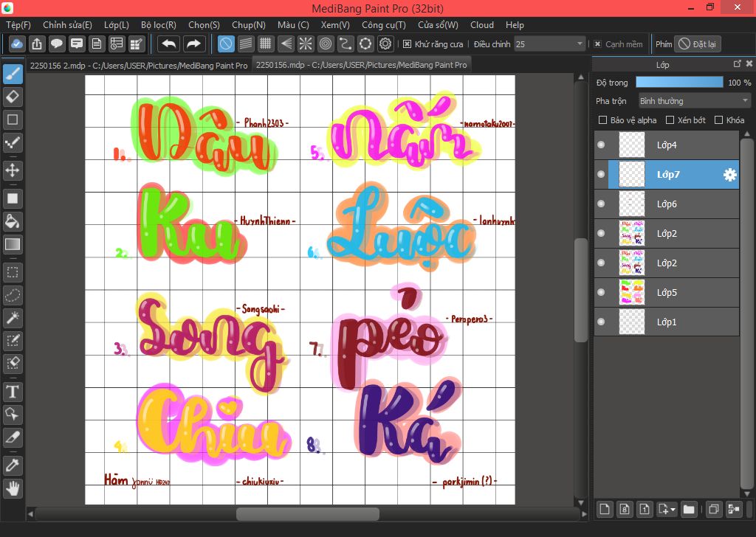Screen dimensions: 756x537
Task: Duplicate the selected layer
Action: pyautogui.click(x=714, y=509)
